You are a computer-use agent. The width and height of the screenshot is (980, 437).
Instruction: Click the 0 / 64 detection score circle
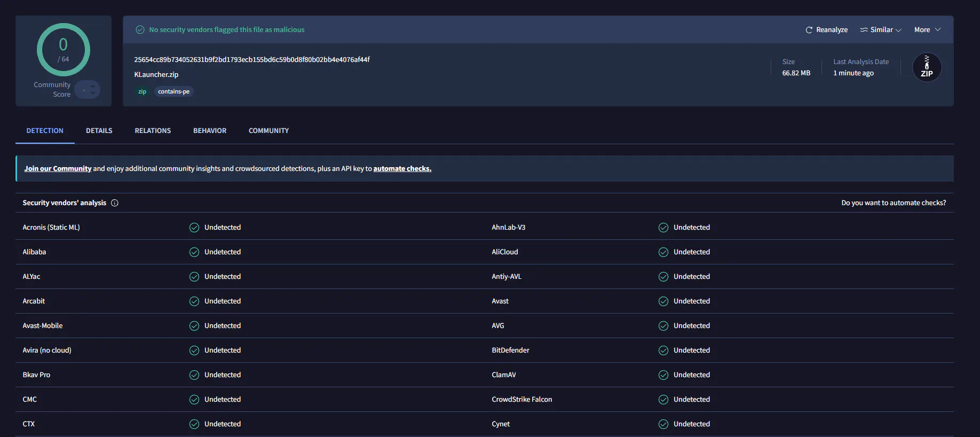tap(64, 50)
